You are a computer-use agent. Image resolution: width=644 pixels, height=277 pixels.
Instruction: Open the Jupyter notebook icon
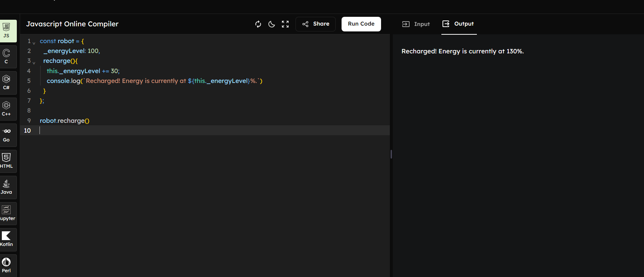pyautogui.click(x=7, y=213)
